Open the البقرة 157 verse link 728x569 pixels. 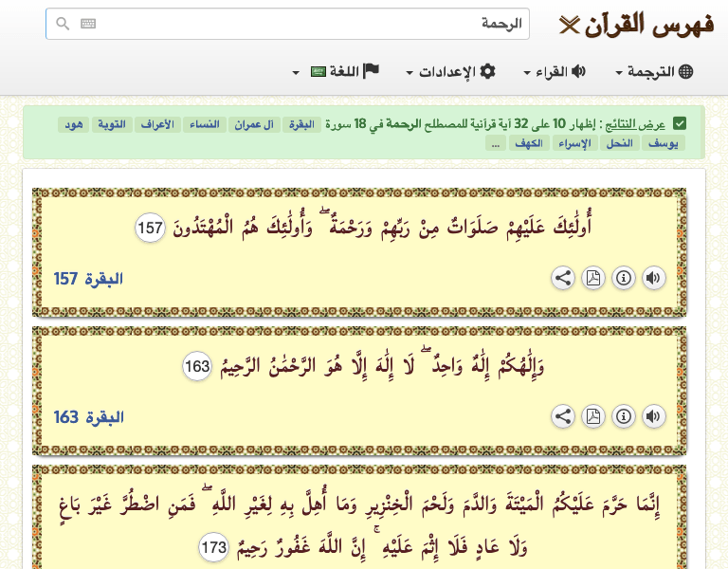point(88,279)
